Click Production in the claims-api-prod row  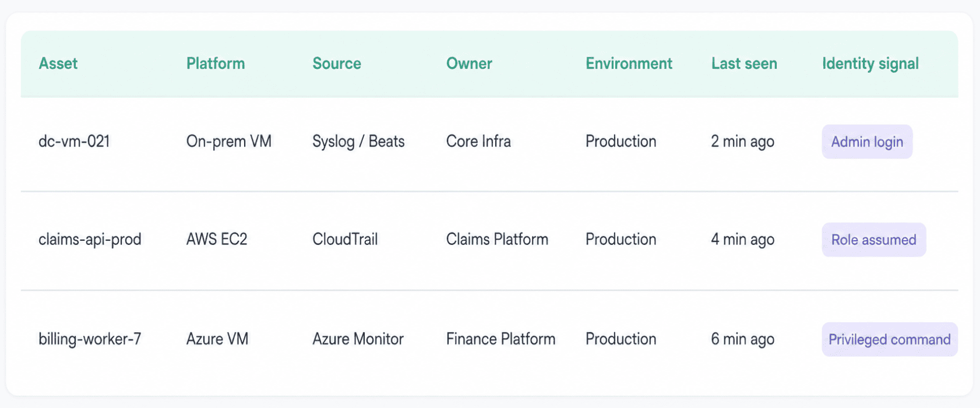click(621, 240)
